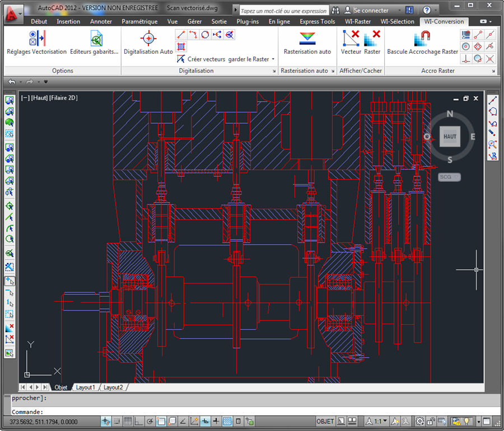Image resolution: width=504 pixels, height=431 pixels.
Task: Click the coordinates readout in the status bar
Action: 43,421
